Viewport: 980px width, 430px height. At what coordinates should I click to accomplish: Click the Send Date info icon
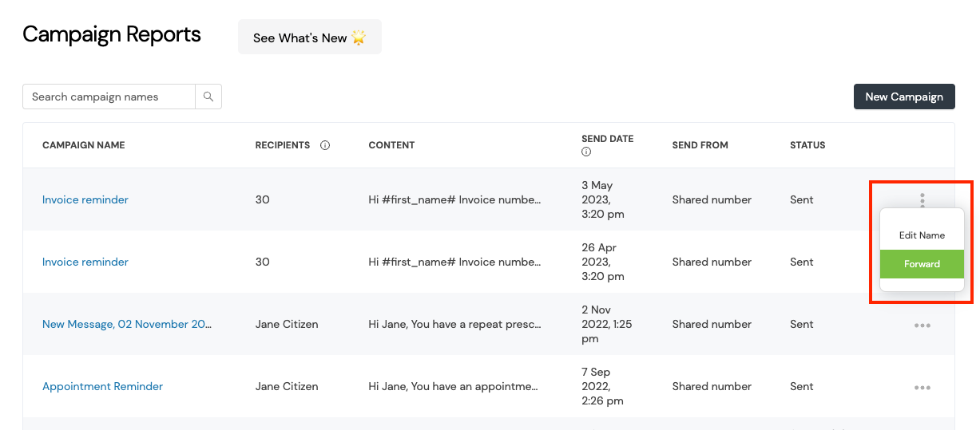(586, 152)
